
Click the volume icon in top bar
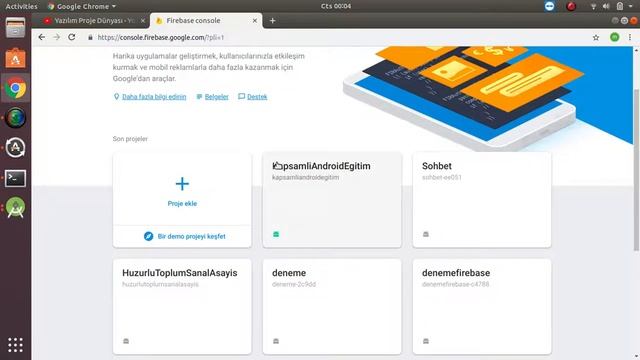pos(606,6)
